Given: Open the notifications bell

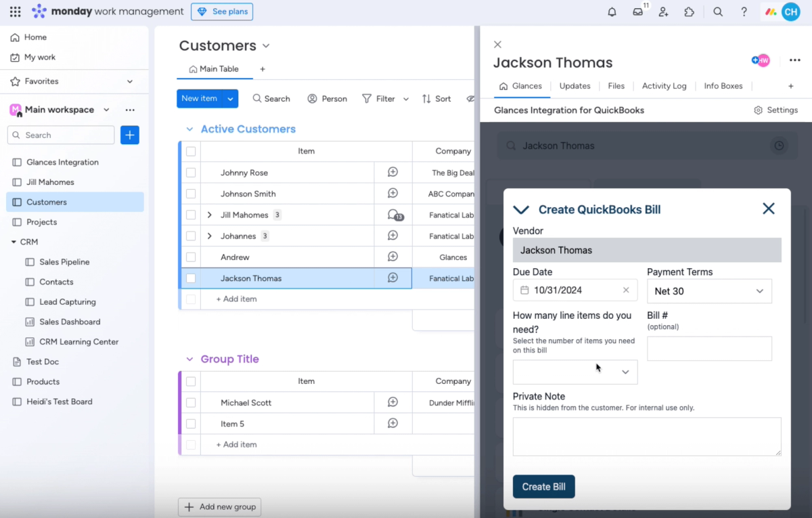Looking at the screenshot, I should (x=612, y=12).
